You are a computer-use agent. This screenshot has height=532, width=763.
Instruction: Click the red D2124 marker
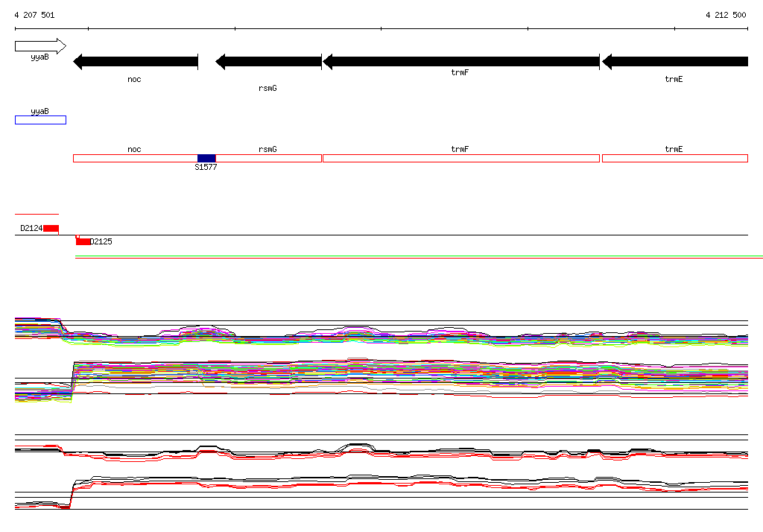(51, 228)
